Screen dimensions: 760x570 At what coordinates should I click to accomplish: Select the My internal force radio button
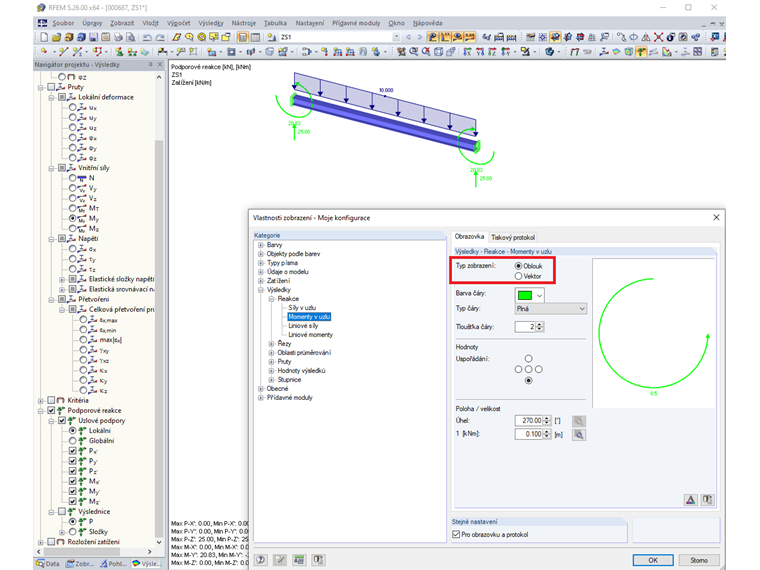72,219
